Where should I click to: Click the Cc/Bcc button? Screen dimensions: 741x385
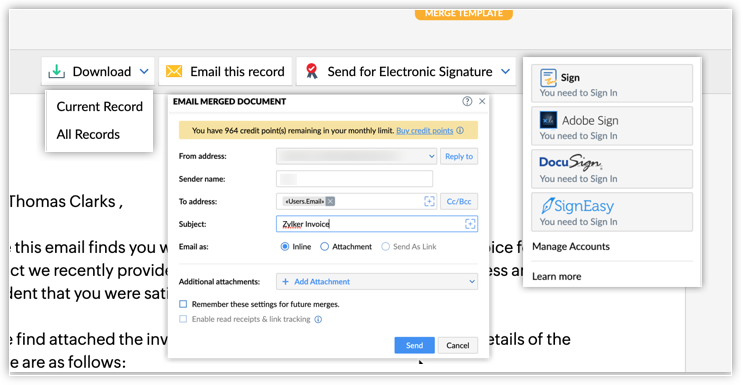pos(459,201)
